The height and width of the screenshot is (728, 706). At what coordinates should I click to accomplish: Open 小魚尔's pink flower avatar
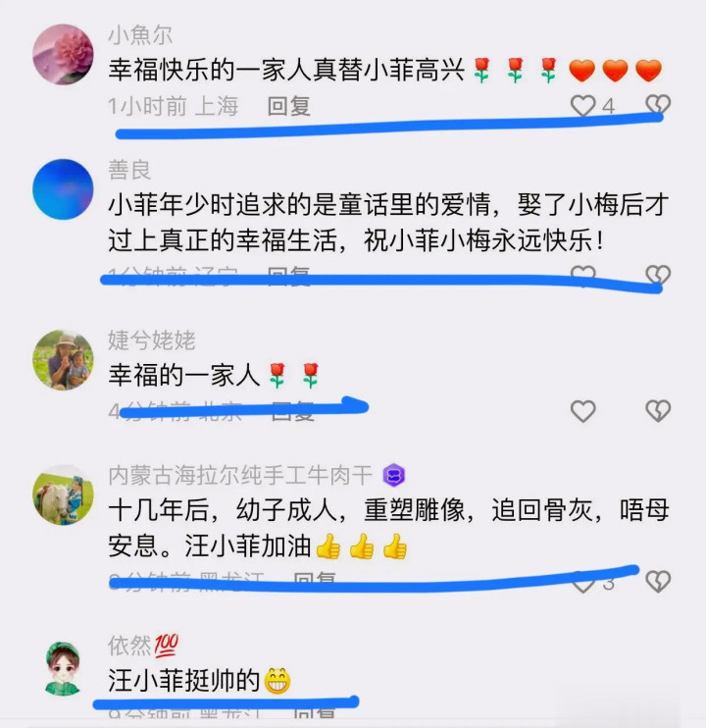coord(63,54)
